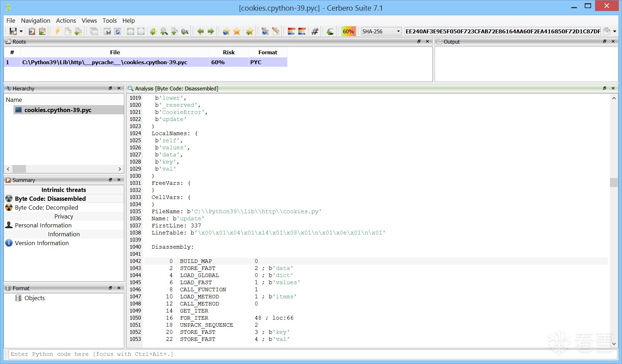Go forward with the green right arrow

pyautogui.click(x=211, y=31)
